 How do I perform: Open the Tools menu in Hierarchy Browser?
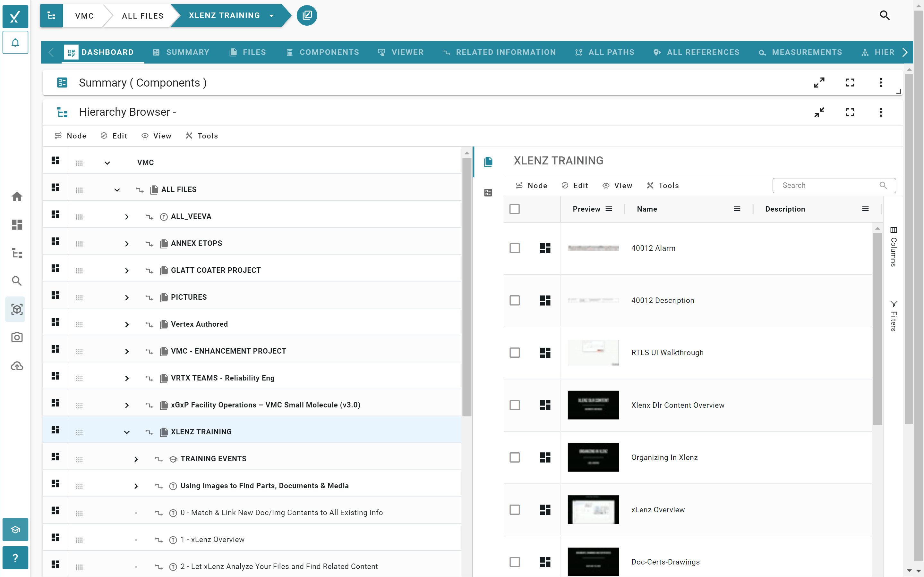tap(201, 136)
